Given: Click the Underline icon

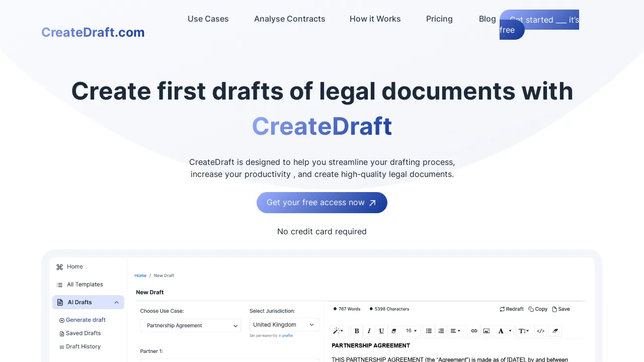Looking at the screenshot, I should (381, 331).
